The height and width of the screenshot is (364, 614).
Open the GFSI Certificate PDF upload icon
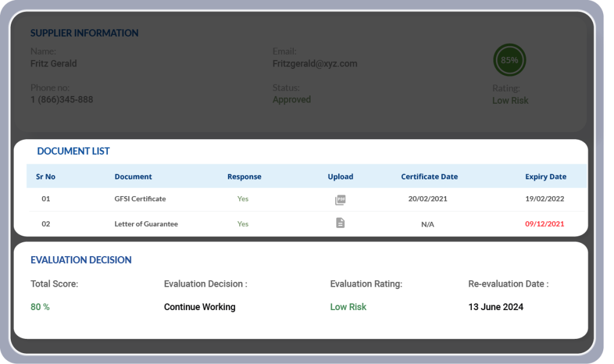(x=340, y=200)
